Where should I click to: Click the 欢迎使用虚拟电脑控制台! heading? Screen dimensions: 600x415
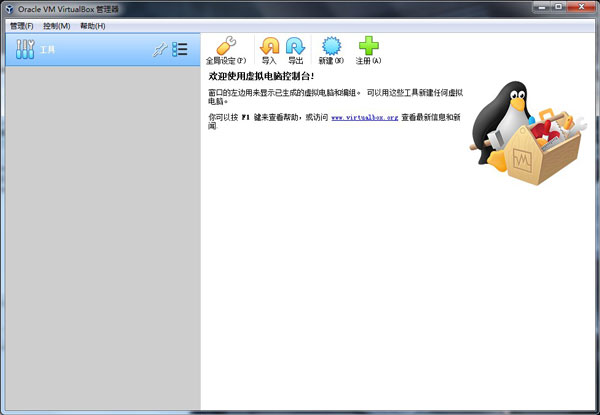261,76
